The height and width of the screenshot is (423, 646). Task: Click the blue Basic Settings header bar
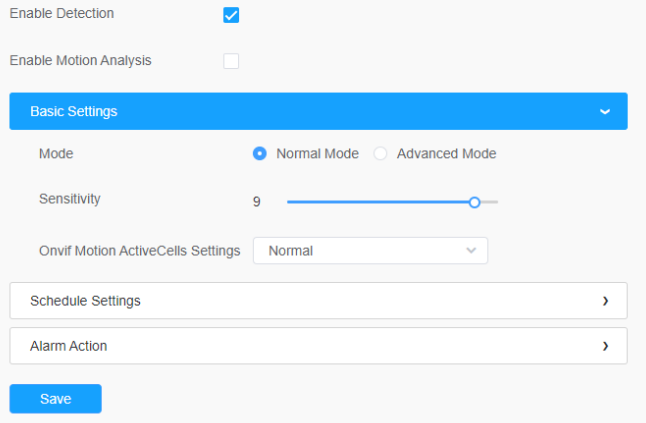pos(300,112)
